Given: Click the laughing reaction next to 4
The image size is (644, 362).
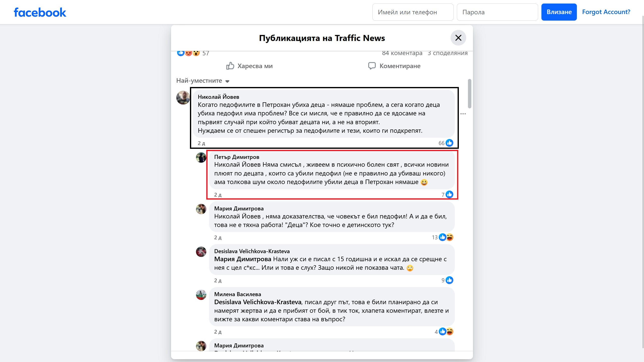Looking at the screenshot, I should click(x=450, y=332).
